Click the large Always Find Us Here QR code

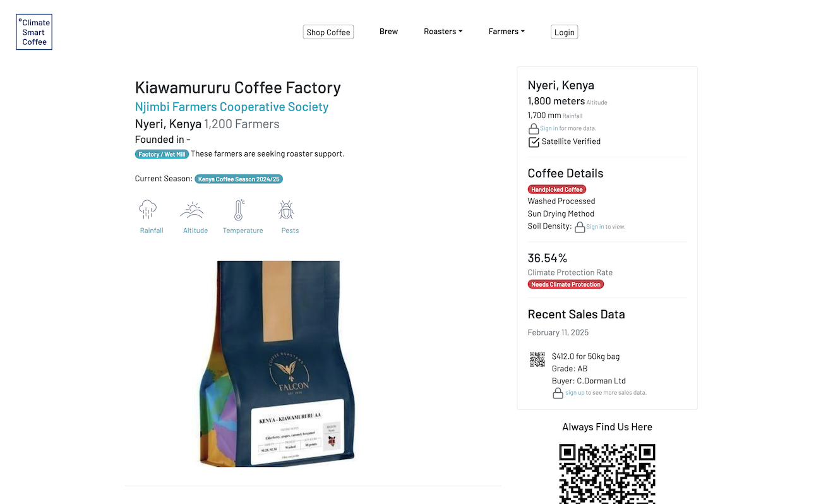pyautogui.click(x=607, y=474)
